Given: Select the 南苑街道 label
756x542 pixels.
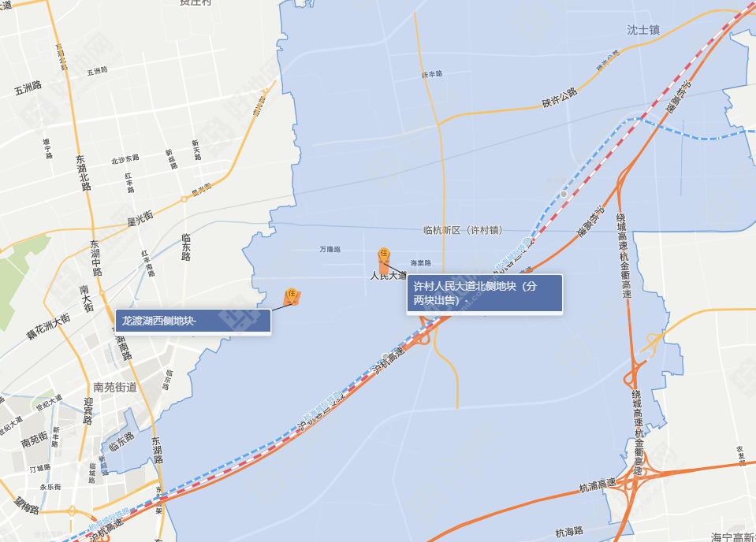Looking at the screenshot, I should [x=115, y=388].
